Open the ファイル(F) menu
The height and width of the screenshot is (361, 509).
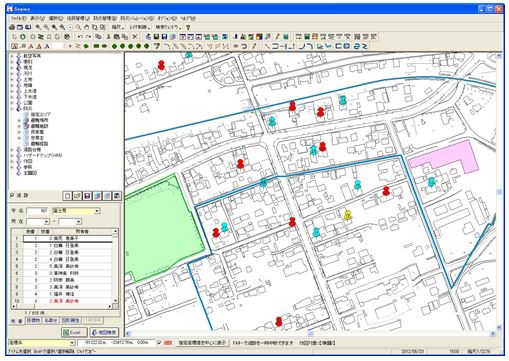click(x=18, y=18)
